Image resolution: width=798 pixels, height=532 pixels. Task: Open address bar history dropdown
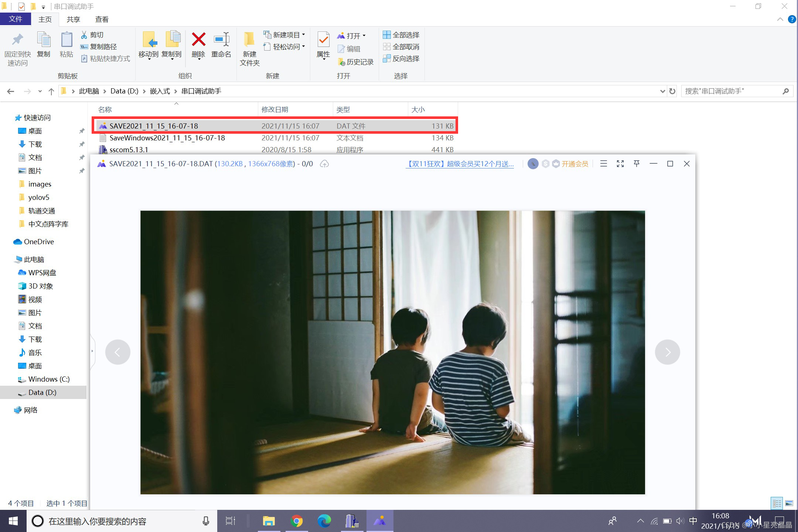click(662, 91)
